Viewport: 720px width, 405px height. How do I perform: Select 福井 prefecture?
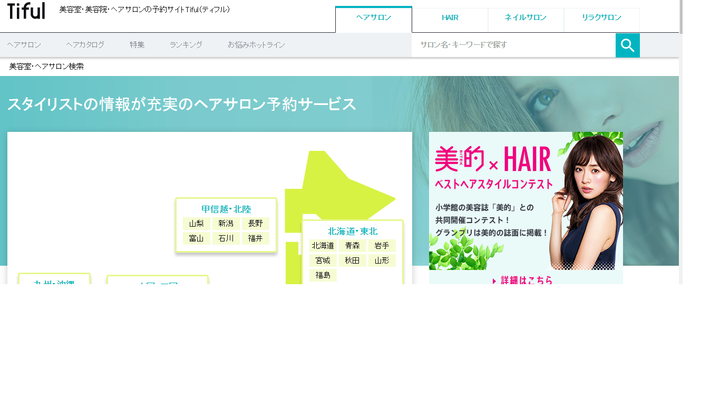pyautogui.click(x=255, y=238)
